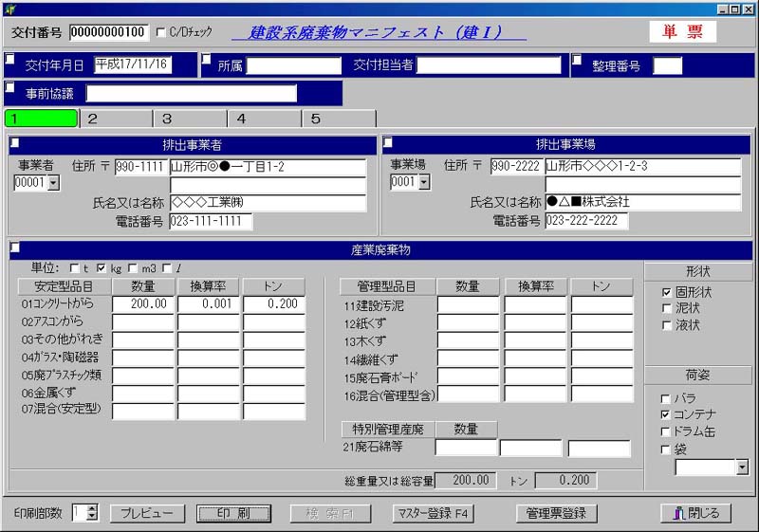This screenshot has height=532, width=759.
Task: Tick the 交付年月日 checkbox
Action: pyautogui.click(x=10, y=59)
